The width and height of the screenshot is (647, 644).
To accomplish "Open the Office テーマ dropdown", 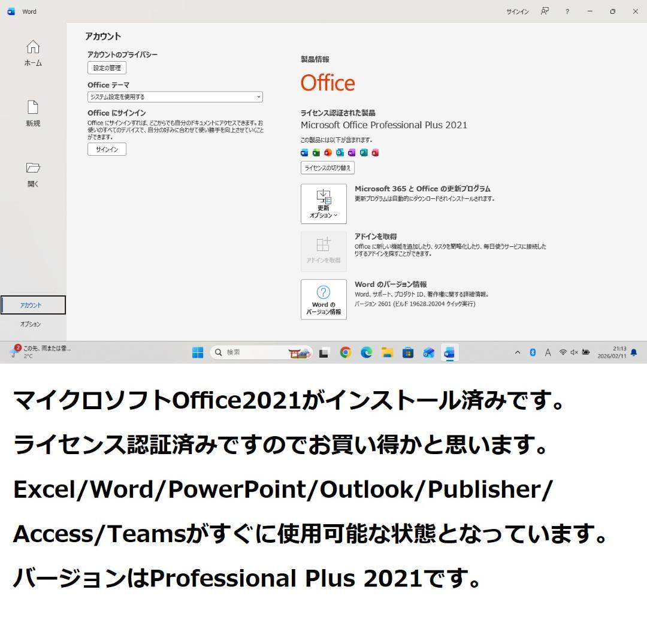I will coord(174,96).
